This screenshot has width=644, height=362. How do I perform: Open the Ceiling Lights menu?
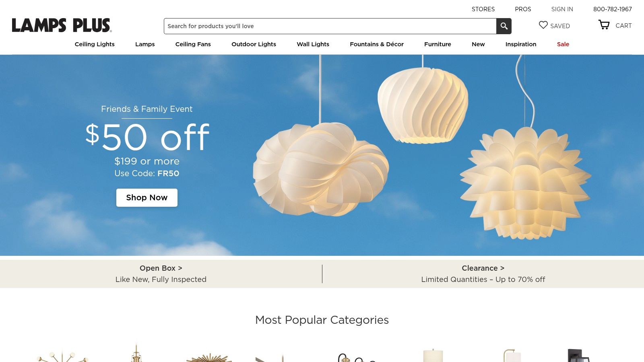pos(95,44)
